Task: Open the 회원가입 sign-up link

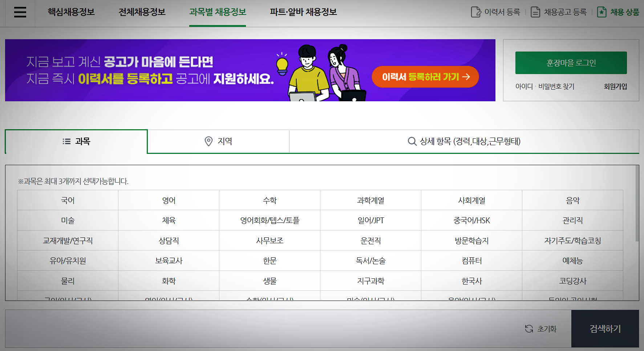Action: (x=615, y=86)
